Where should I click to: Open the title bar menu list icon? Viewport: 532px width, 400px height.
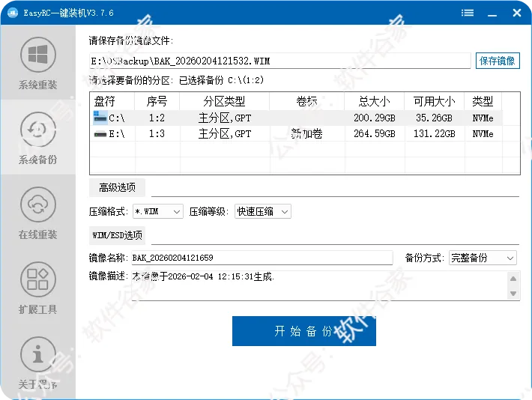click(468, 13)
